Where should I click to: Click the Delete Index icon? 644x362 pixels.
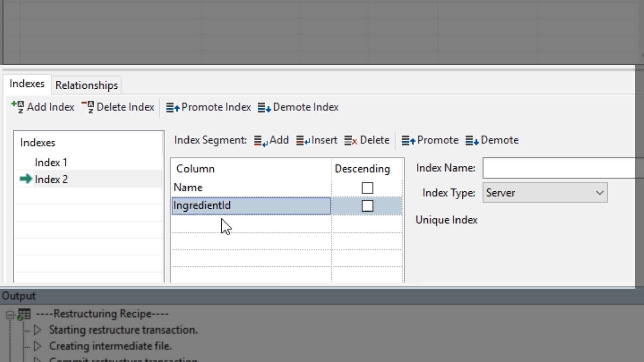coord(88,107)
